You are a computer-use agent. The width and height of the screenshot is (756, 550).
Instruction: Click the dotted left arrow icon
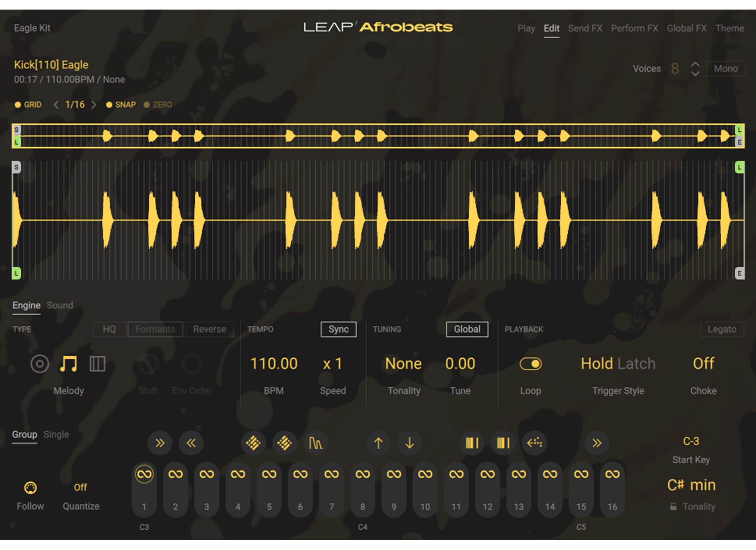coord(534,443)
